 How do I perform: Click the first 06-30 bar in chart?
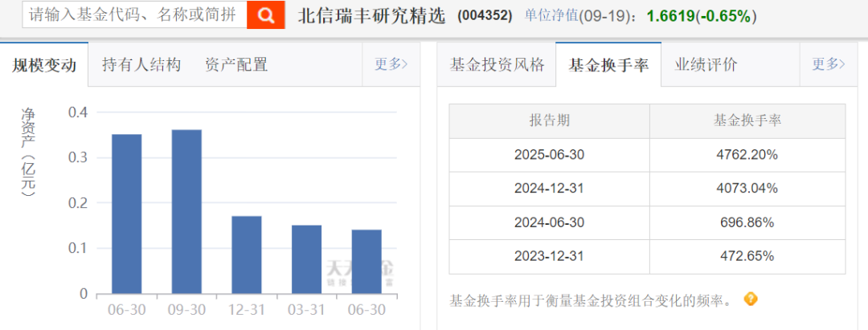127,214
